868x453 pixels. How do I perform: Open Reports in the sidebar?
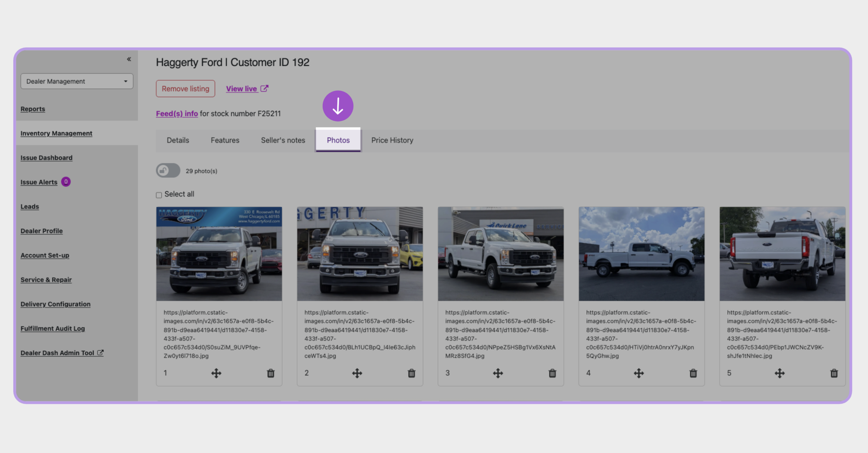coord(33,109)
